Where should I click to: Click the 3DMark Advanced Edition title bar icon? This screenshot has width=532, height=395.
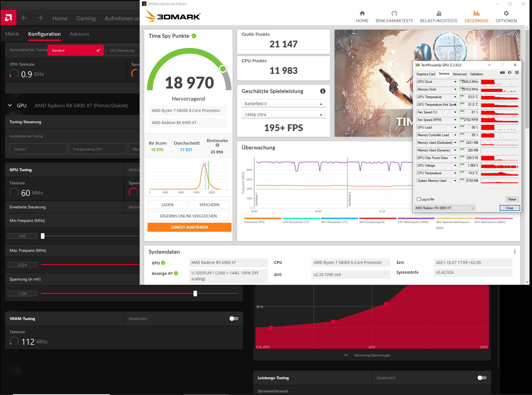[144, 4]
